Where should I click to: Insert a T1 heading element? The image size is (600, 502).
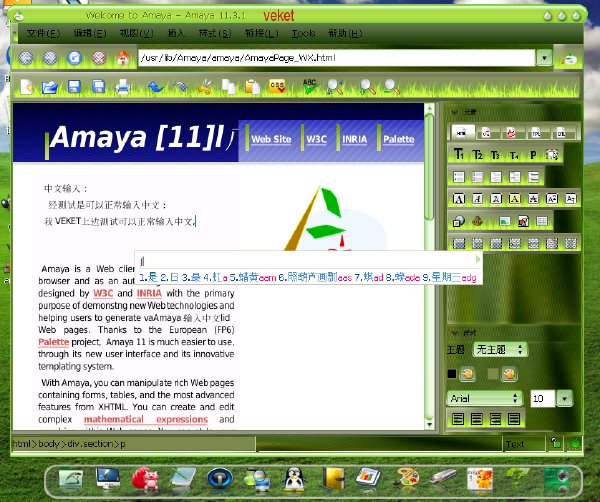click(x=458, y=155)
